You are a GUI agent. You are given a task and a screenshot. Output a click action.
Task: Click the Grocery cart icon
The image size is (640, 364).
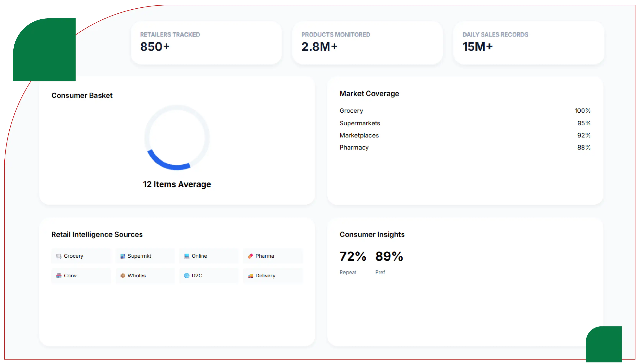[59, 256]
